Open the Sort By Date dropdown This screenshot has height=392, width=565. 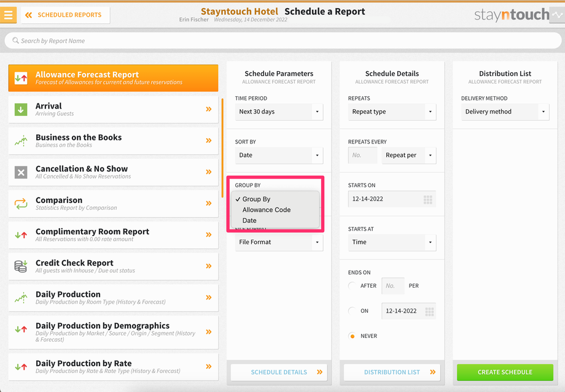279,155
